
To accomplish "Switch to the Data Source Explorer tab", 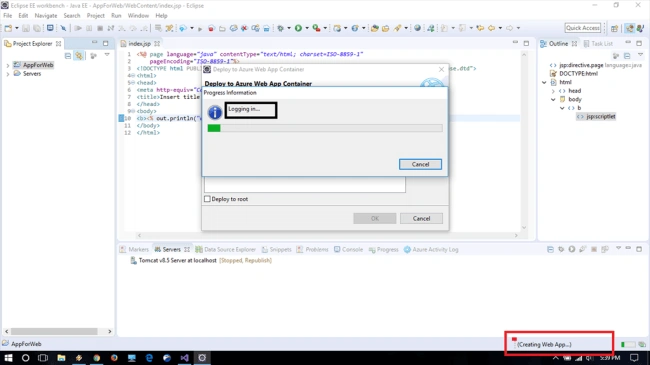I will pos(226,249).
